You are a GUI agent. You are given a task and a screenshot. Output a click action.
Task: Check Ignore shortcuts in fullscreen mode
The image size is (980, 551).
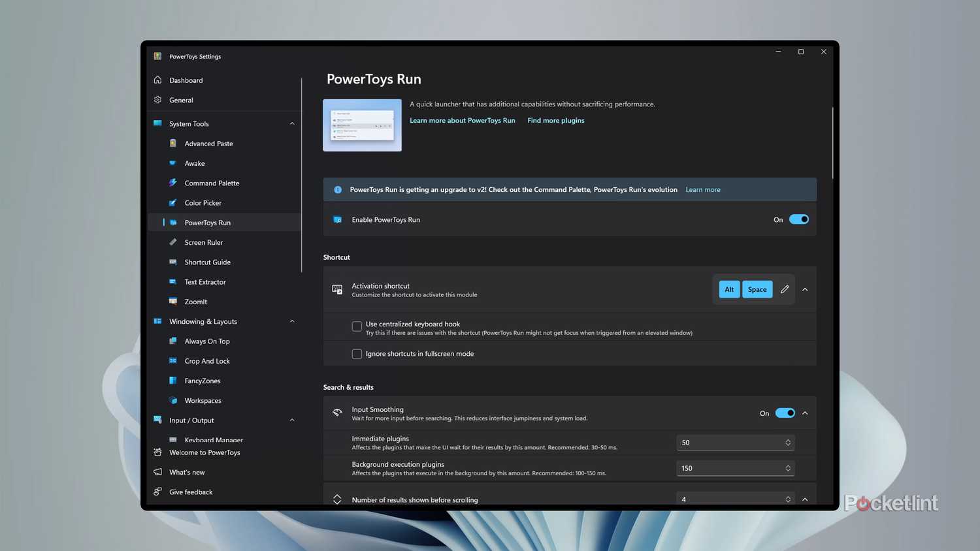tap(357, 353)
